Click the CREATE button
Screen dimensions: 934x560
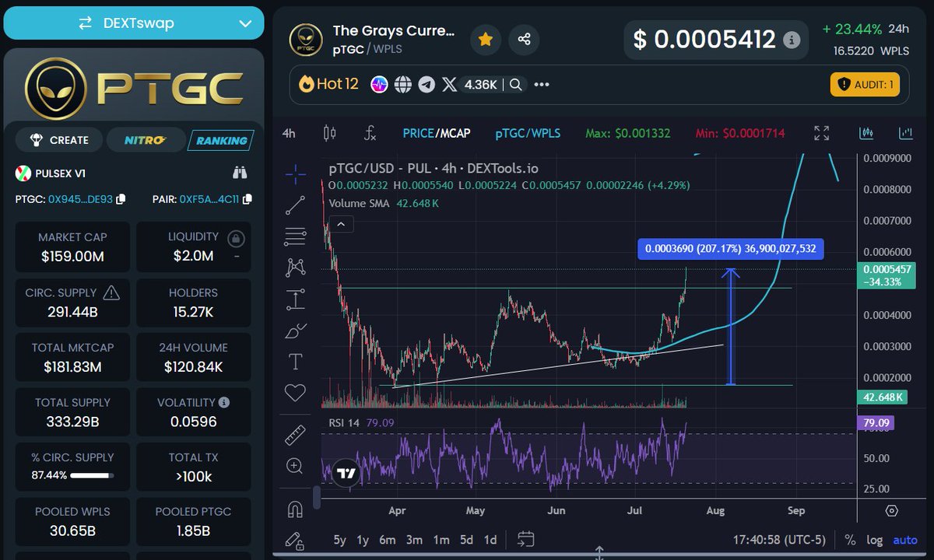60,140
